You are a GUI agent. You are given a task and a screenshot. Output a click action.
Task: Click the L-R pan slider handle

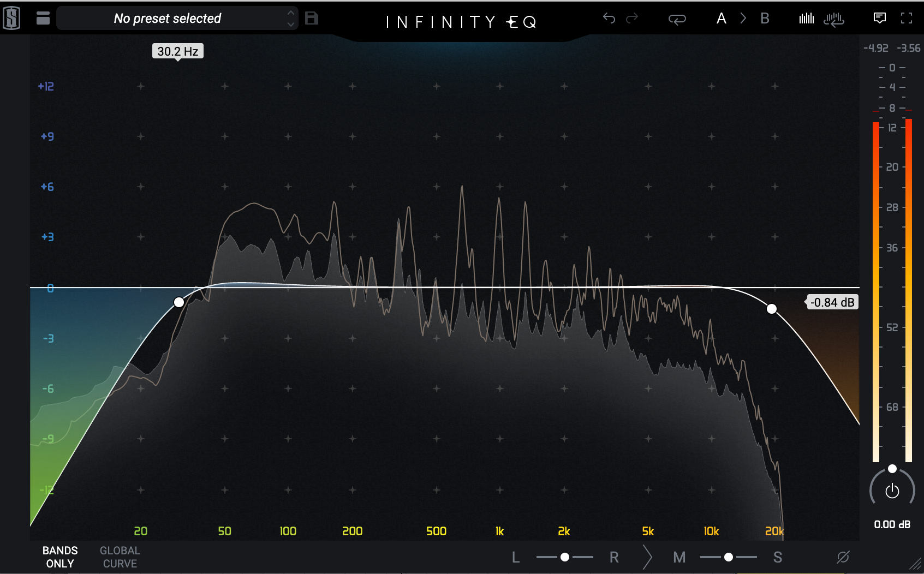(565, 557)
